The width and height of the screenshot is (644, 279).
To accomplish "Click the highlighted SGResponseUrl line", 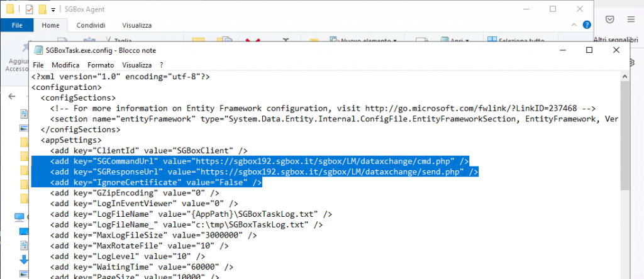I will [x=264, y=172].
